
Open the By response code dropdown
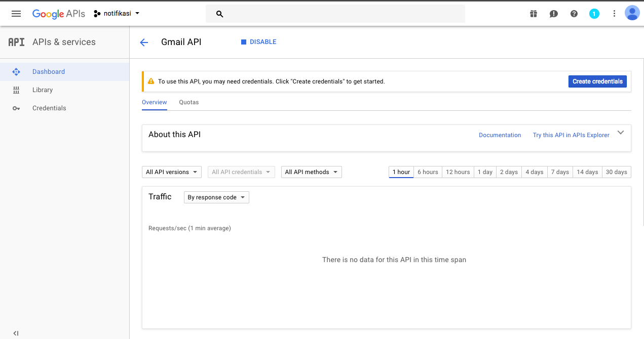coord(216,197)
